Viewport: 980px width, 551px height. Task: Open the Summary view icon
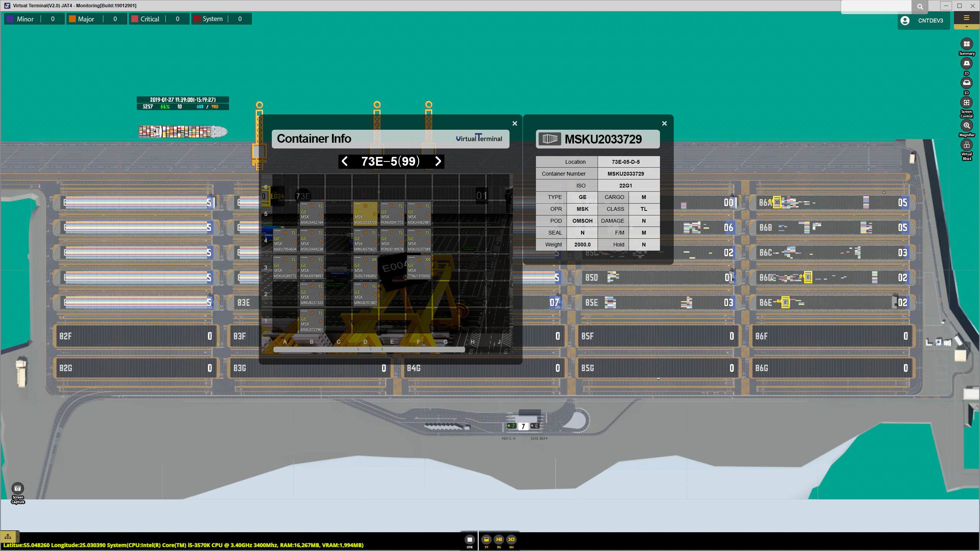[967, 44]
